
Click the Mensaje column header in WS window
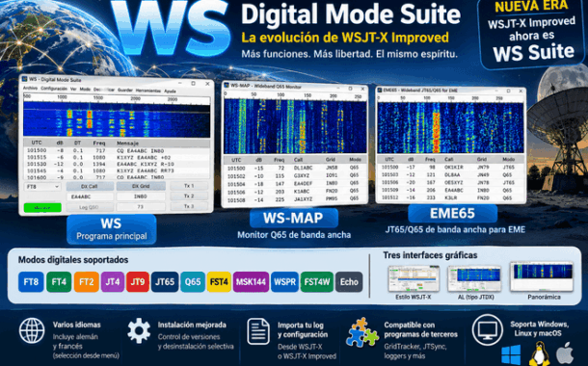click(127, 144)
